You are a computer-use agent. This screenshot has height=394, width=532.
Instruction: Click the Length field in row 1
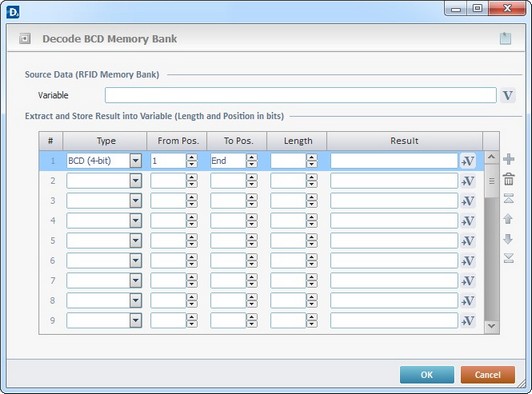click(288, 161)
